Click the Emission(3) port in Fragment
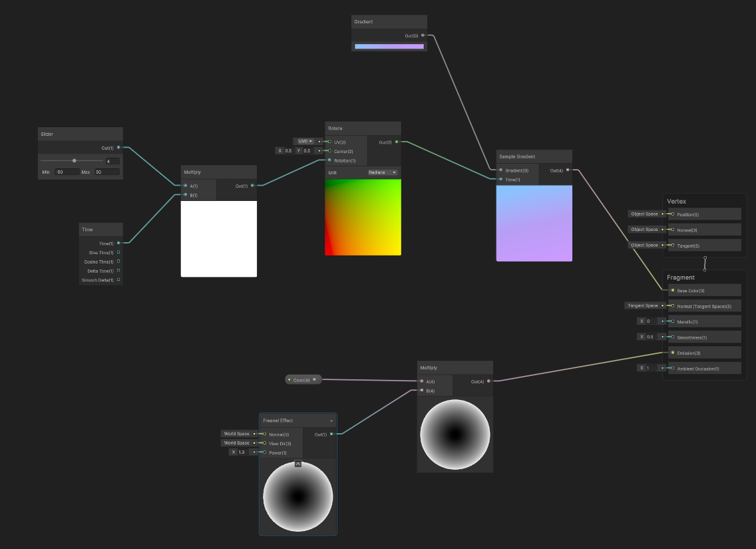 click(673, 353)
